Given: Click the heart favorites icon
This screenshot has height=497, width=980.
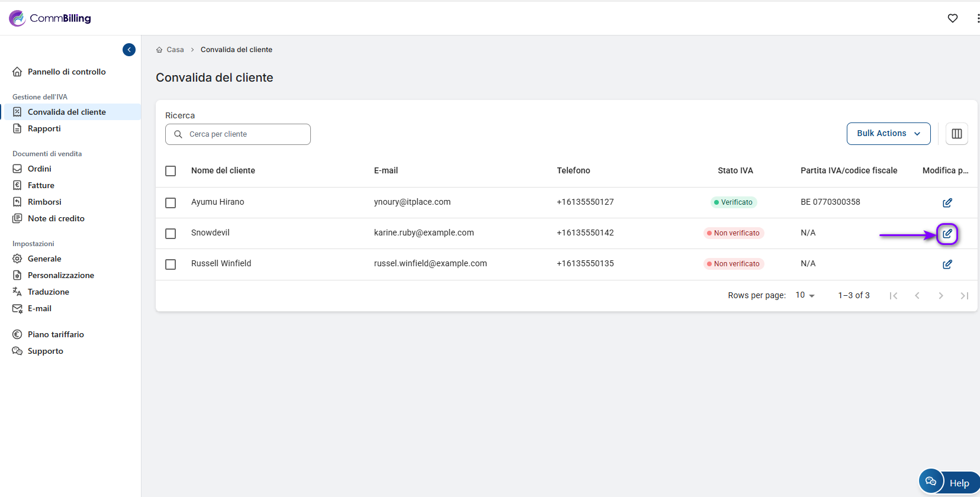Looking at the screenshot, I should (952, 18).
